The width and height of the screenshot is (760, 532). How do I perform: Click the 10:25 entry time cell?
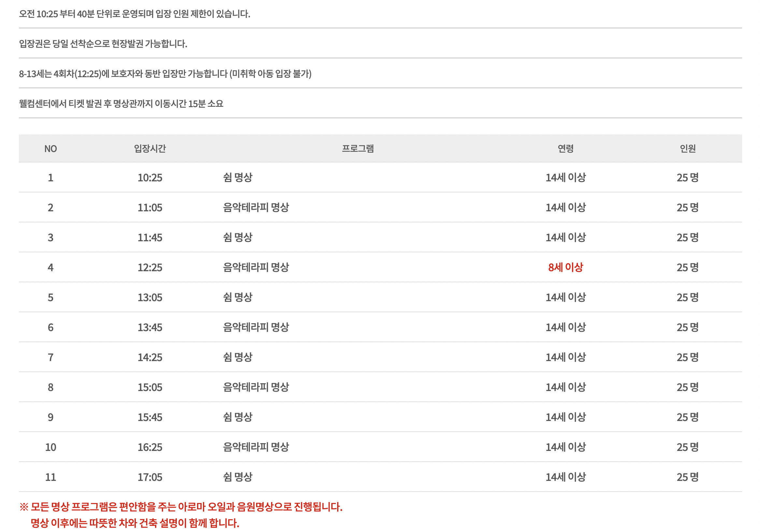150,178
